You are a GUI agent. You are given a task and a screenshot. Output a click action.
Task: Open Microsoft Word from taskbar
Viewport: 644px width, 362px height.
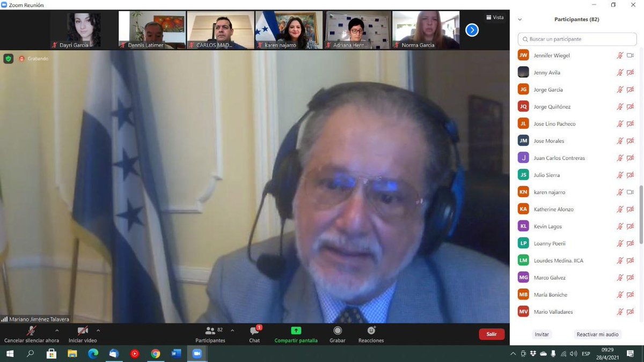[176, 353]
